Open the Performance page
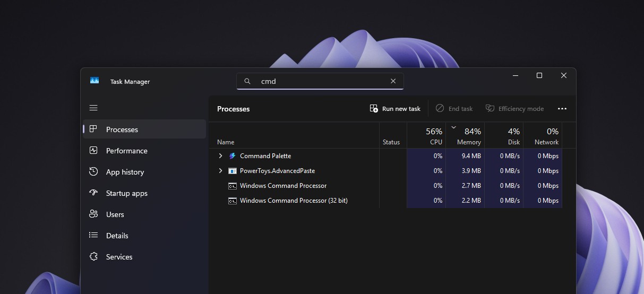The image size is (644, 294). 144,151
